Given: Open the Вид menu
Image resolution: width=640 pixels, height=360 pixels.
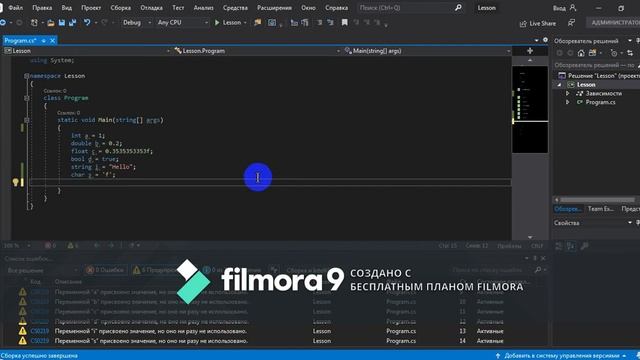Looking at the screenshot, I should [67, 8].
